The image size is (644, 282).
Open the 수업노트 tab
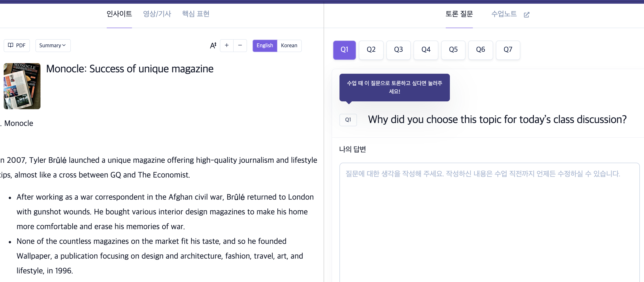pos(504,14)
